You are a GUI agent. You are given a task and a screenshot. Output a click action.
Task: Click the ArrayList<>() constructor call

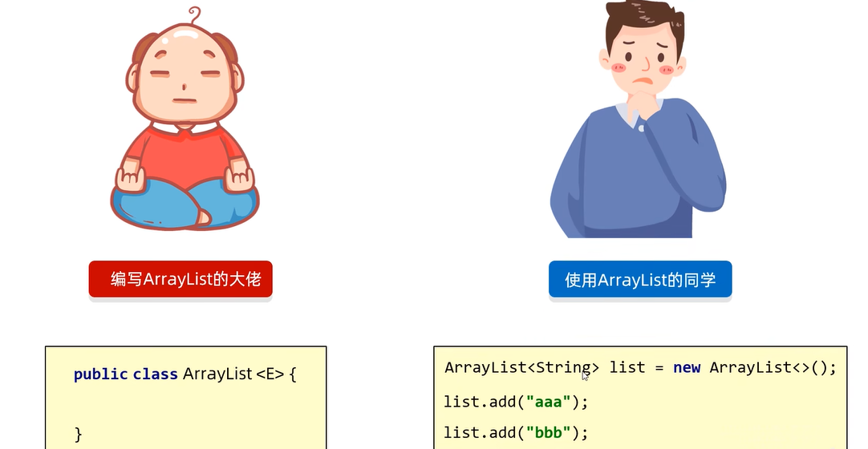coord(773,368)
